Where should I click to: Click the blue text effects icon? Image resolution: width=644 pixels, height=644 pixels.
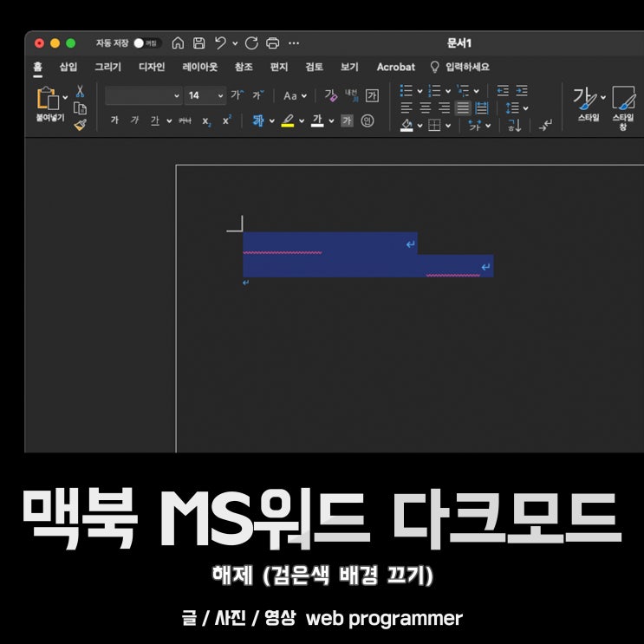258,120
